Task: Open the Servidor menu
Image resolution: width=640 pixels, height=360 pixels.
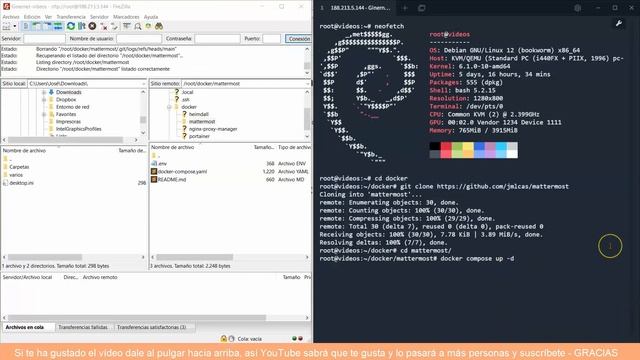Action: tap(99, 17)
